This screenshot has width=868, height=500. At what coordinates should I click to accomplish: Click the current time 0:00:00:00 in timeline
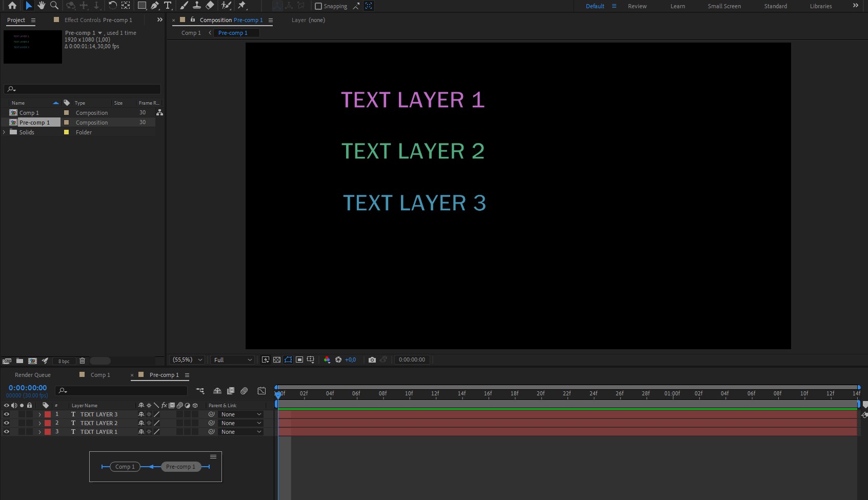coord(28,388)
